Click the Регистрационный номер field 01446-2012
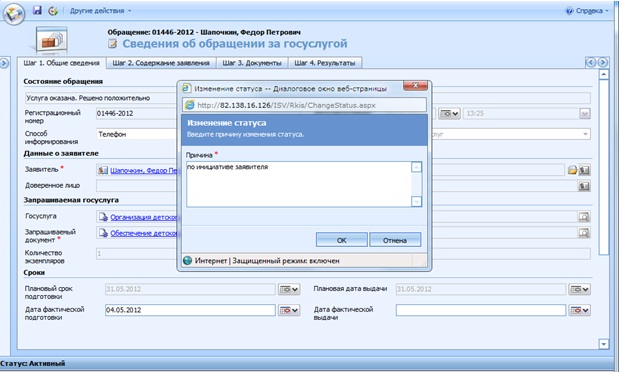 click(x=137, y=113)
